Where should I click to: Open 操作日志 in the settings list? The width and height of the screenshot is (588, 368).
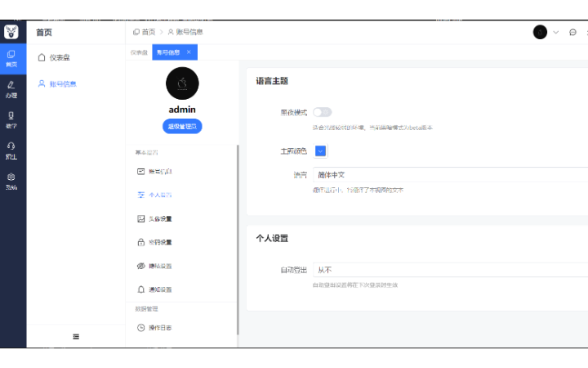(159, 327)
